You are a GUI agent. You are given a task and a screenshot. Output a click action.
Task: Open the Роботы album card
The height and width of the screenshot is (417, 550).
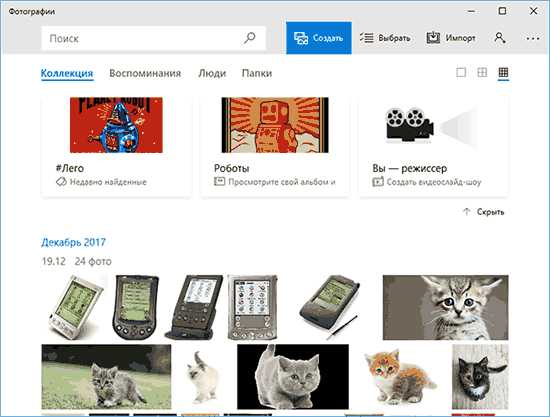[275, 145]
